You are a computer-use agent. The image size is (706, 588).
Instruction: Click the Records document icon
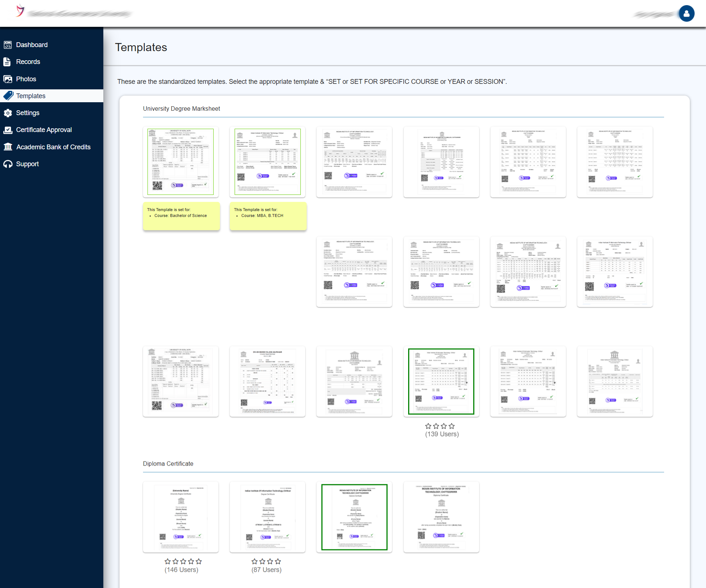coord(7,62)
